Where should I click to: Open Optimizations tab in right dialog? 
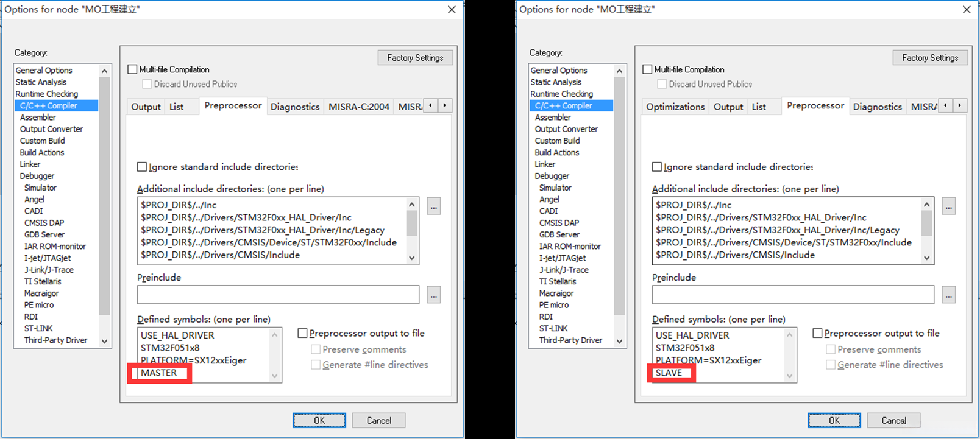click(675, 107)
